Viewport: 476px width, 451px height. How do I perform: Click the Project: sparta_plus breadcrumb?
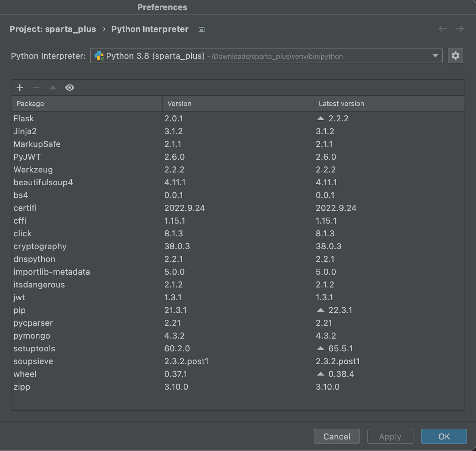tap(53, 29)
